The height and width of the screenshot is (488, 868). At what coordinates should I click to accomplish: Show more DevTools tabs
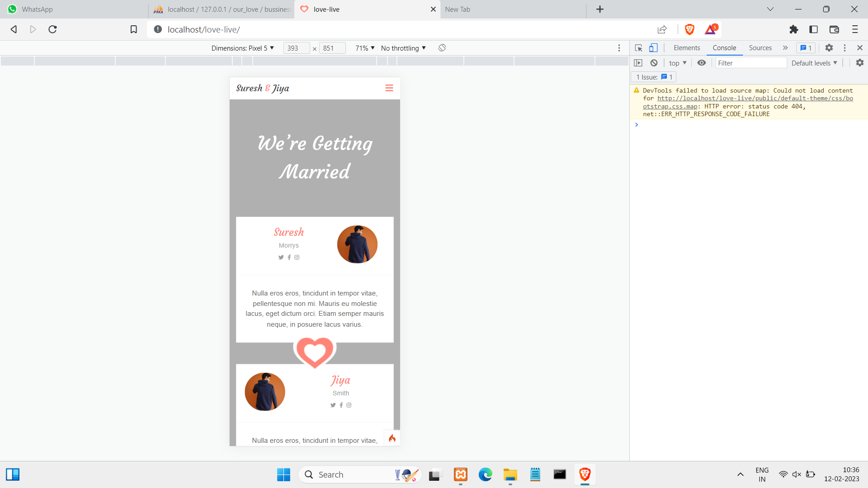pyautogui.click(x=785, y=48)
